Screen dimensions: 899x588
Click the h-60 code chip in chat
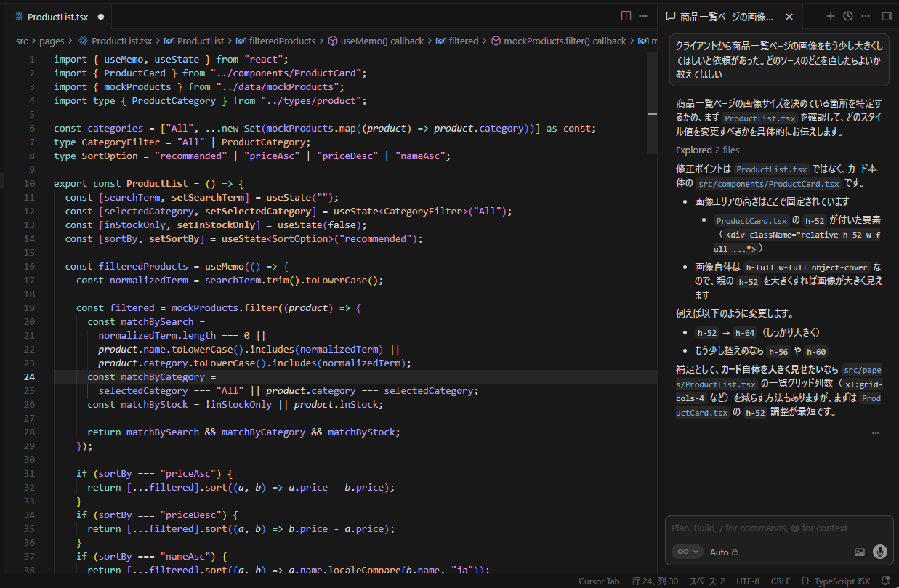tap(817, 351)
